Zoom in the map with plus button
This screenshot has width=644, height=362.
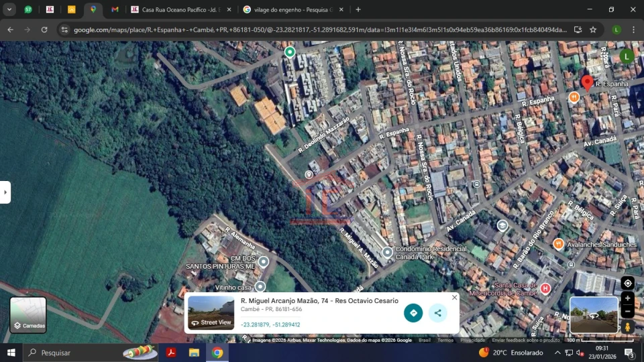point(627,298)
